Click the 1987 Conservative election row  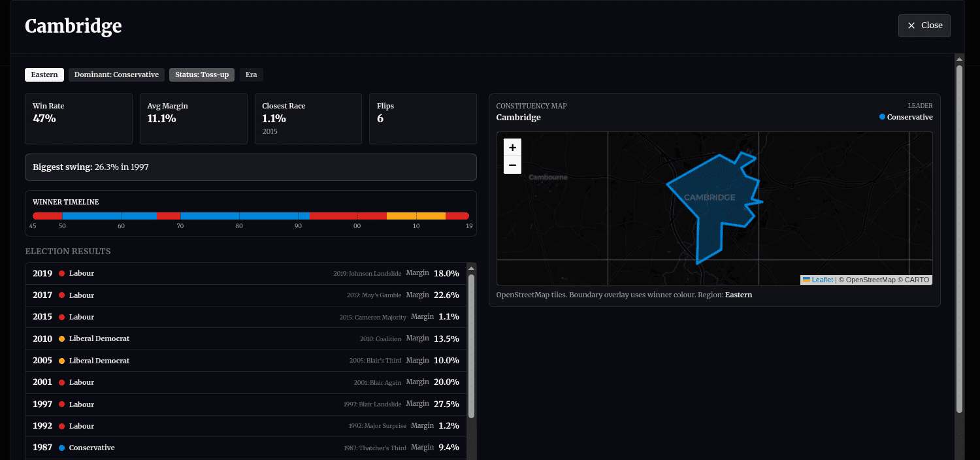pos(246,448)
